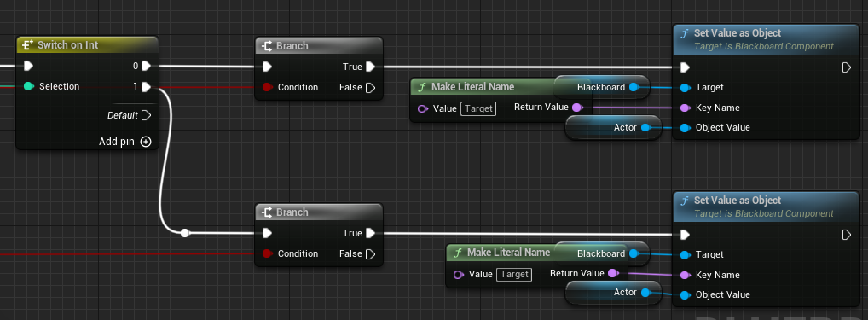Click lower Make Literal Name Return Value pin
The image size is (868, 320).
612,273
